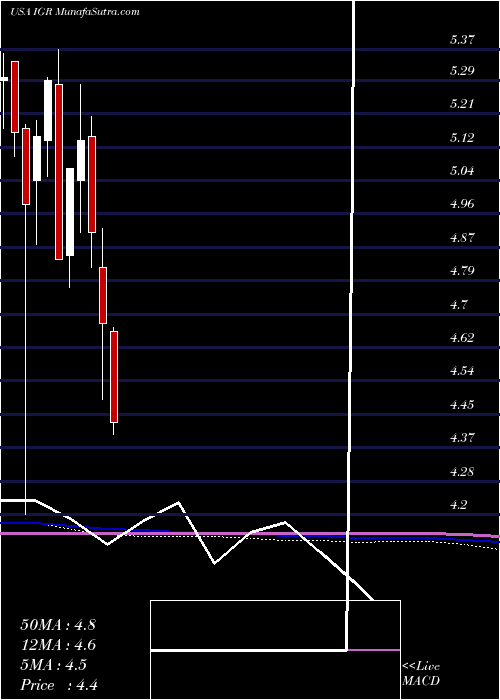Click the 4.87 price axis label
This screenshot has height=700, width=500.
tap(462, 238)
